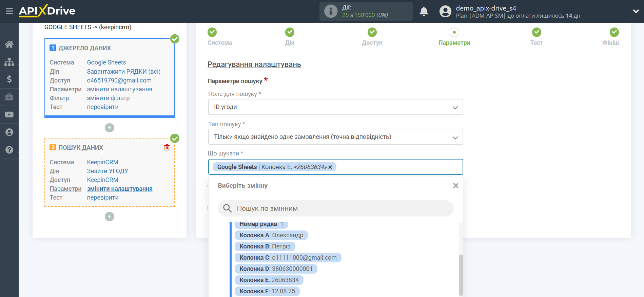Open Знайти УГОДУ action link
The image size is (644, 297).
(108, 171)
